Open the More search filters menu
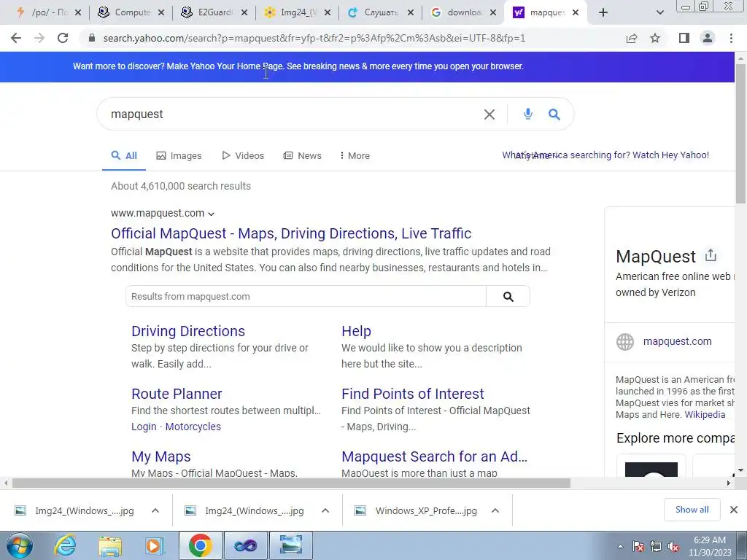This screenshot has height=560, width=747. (355, 156)
